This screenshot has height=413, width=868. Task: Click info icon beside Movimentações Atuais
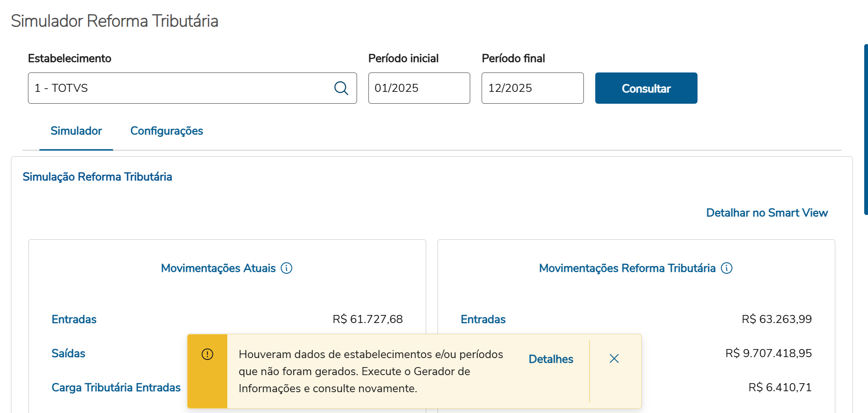click(x=286, y=268)
